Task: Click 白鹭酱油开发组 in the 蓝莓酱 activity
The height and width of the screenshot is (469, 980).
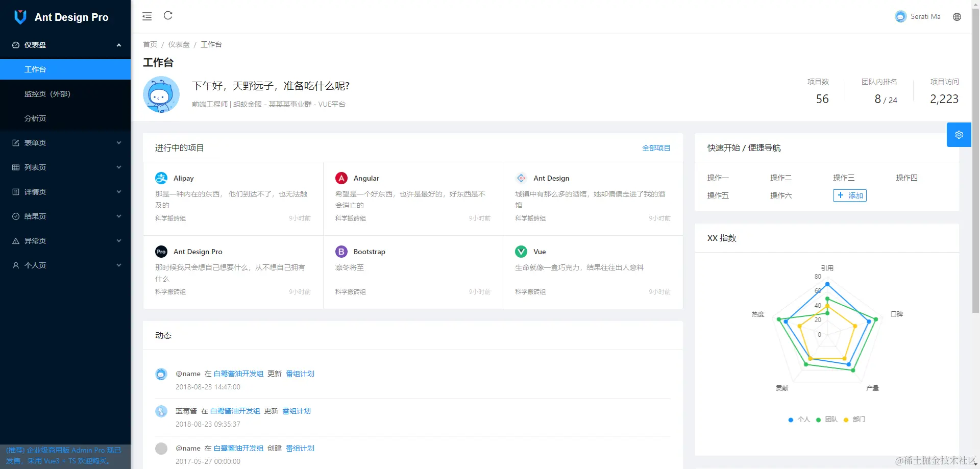Action: [x=235, y=411]
